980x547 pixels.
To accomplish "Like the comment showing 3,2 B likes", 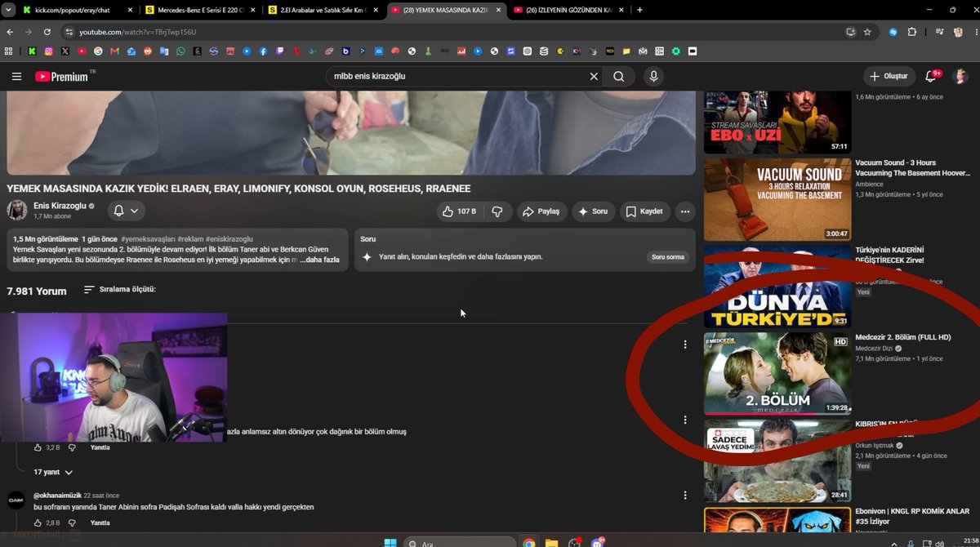I will [38, 447].
